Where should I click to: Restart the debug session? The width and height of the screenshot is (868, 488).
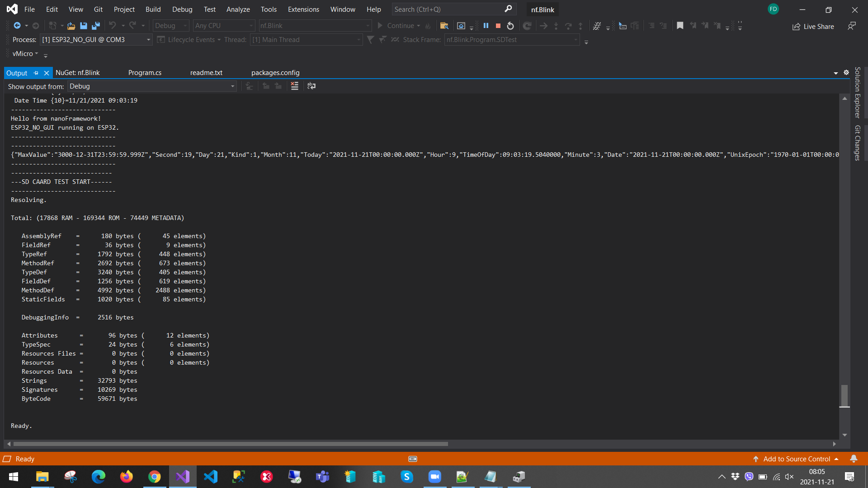[511, 26]
